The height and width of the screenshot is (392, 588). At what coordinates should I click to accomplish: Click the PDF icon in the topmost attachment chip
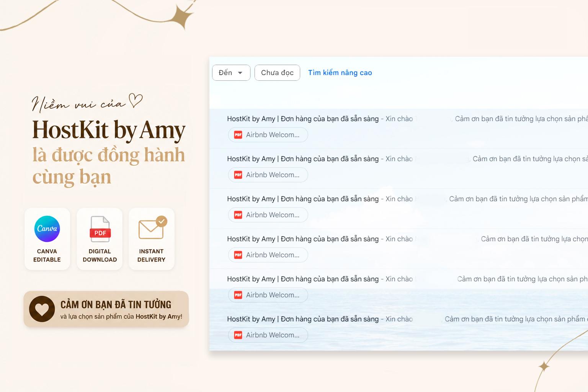(238, 135)
